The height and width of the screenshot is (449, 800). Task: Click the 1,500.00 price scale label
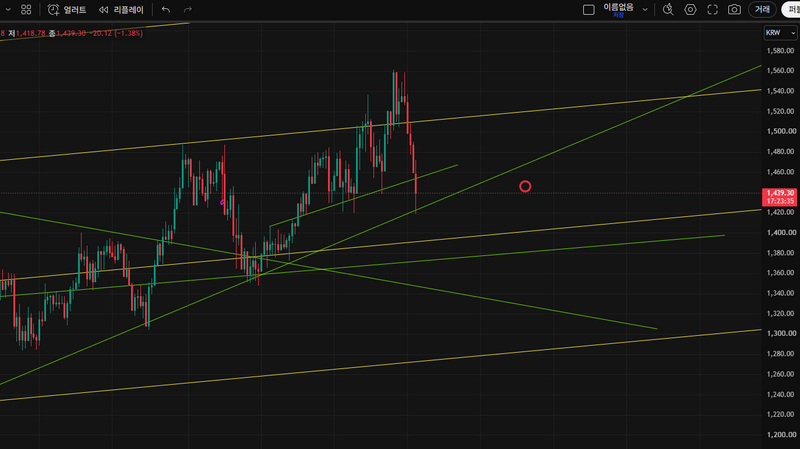(780, 131)
